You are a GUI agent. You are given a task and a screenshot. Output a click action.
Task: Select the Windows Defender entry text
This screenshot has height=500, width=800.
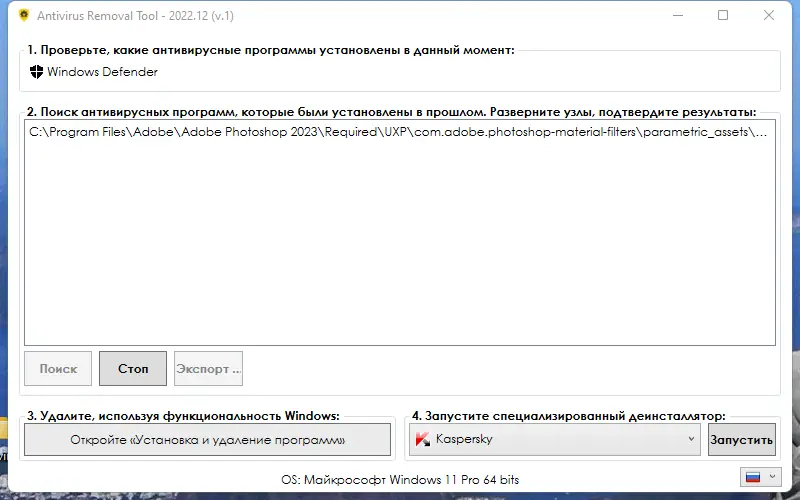[103, 72]
